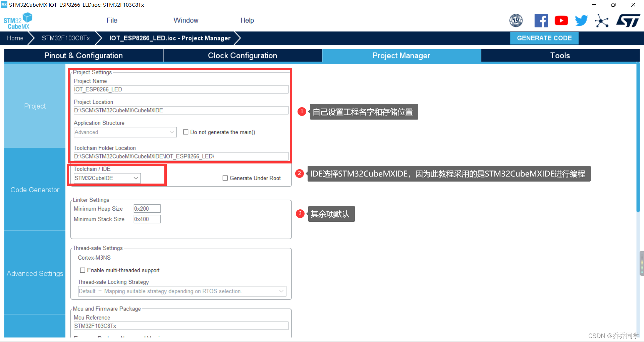Click the Toolchain Folder Location field
The height and width of the screenshot is (342, 644).
point(181,156)
